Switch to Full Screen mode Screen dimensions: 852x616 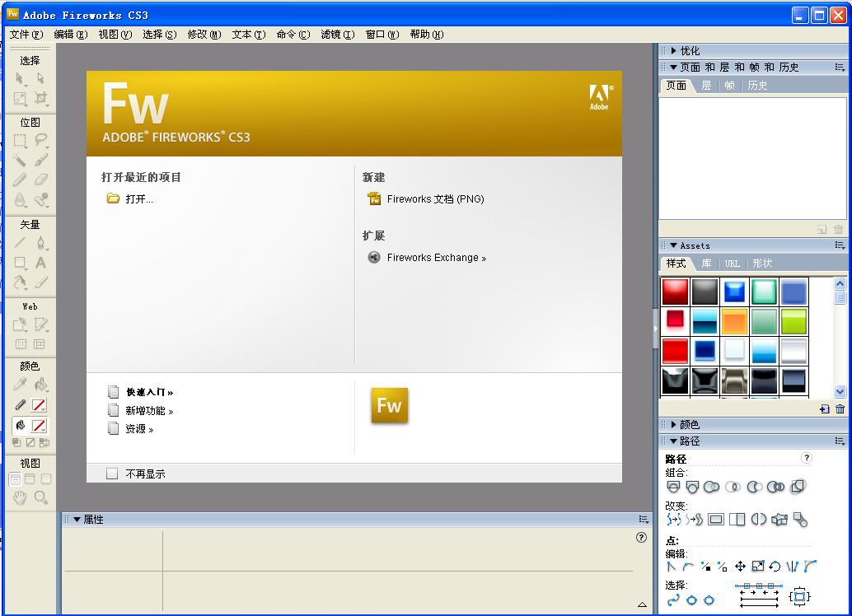(45, 479)
